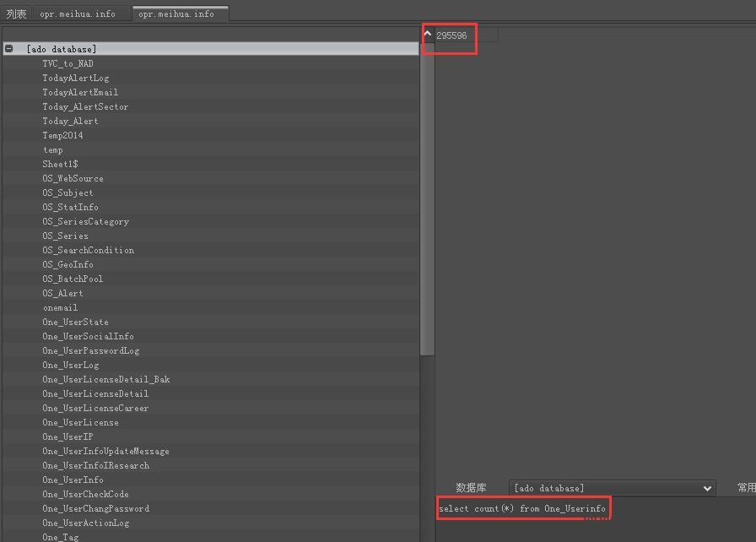This screenshot has height=542, width=756.
Task: Select the OS_WebSource table
Action: click(x=73, y=178)
